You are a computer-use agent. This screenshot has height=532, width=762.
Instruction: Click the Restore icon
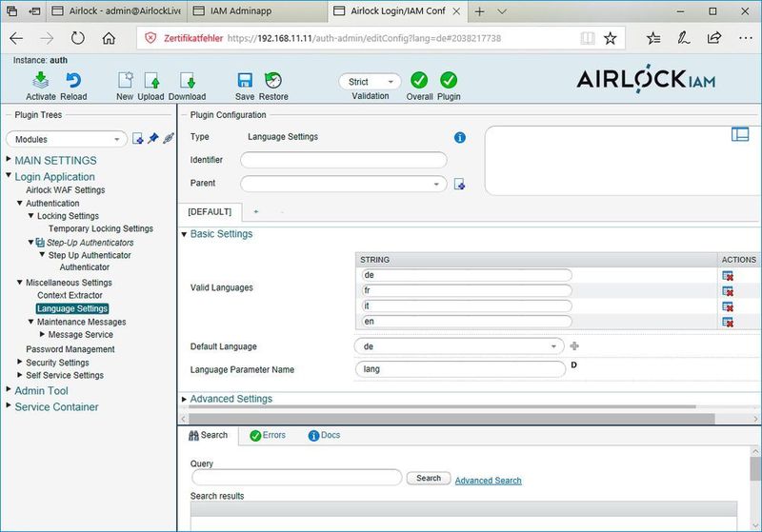pyautogui.click(x=273, y=80)
